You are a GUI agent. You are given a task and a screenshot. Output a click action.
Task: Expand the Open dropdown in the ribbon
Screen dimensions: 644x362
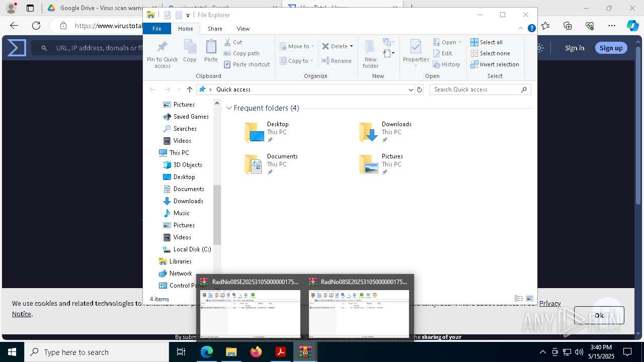[460, 42]
